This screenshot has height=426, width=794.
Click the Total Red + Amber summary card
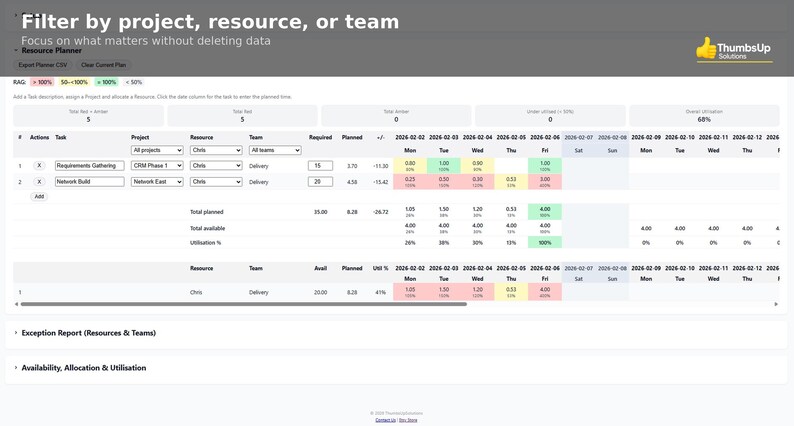coord(89,115)
